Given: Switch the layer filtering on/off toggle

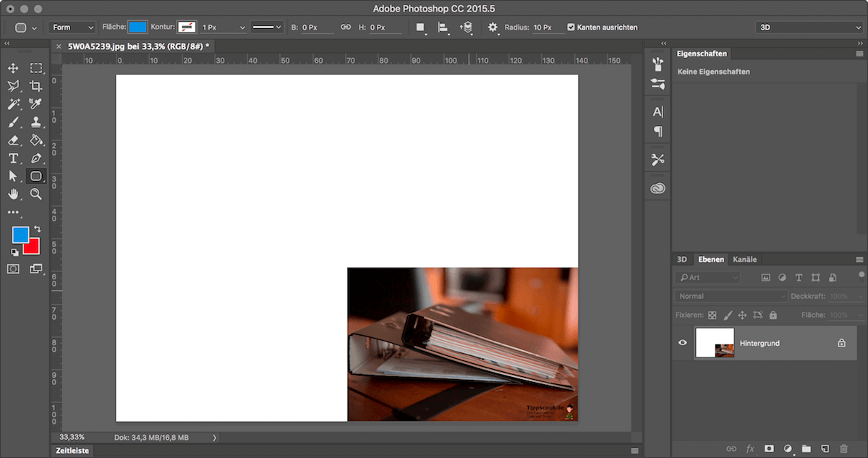Looking at the screenshot, I should coord(861,276).
